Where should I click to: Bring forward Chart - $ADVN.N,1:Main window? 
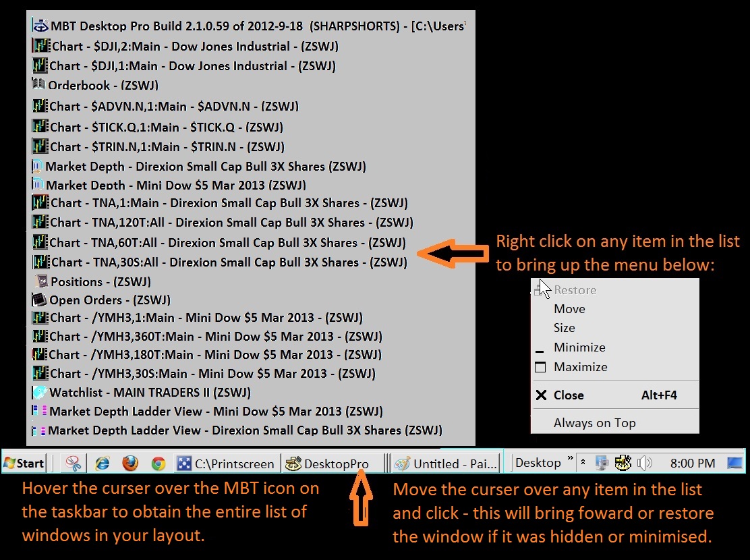(x=165, y=106)
